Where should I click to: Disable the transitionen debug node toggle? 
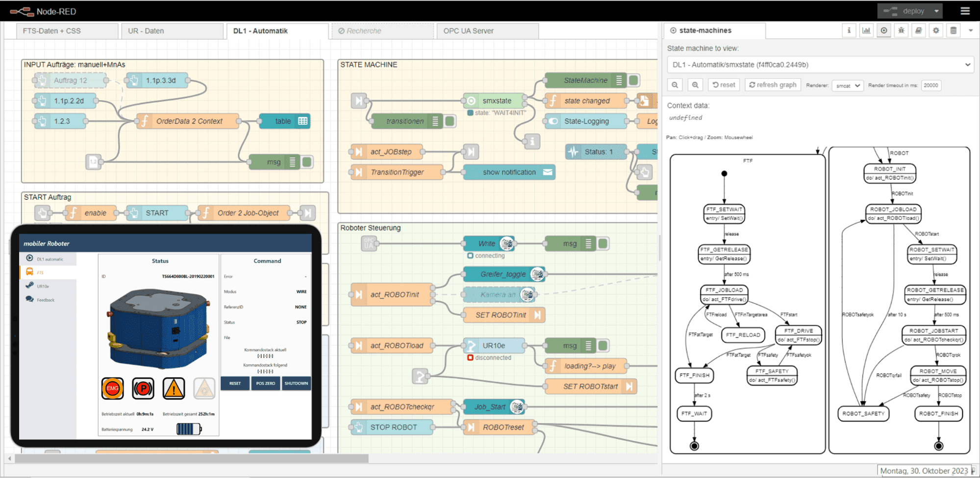coord(449,121)
